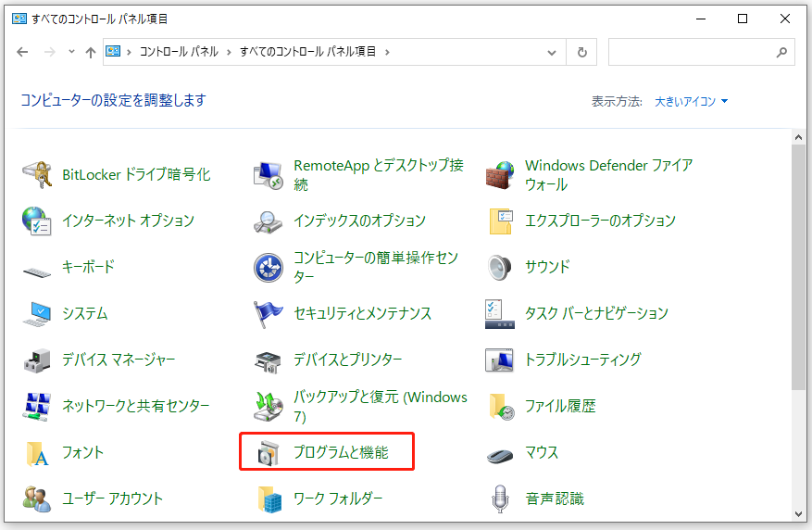
Task: Open the デバイス マネージャー icon
Action: (x=37, y=360)
